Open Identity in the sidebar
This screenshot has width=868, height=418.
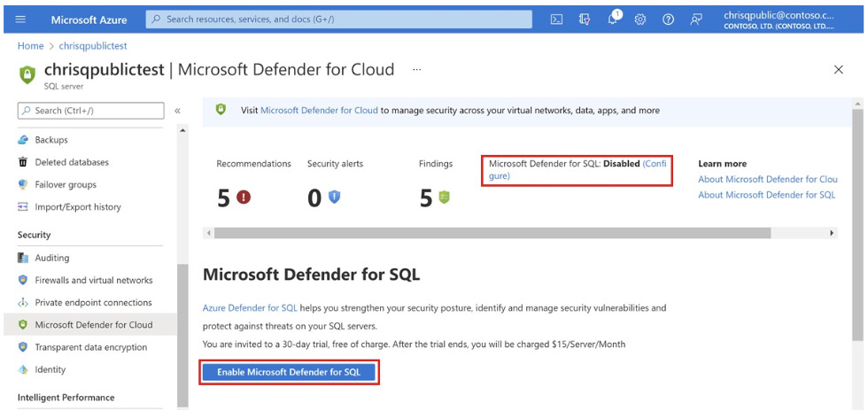50,369
